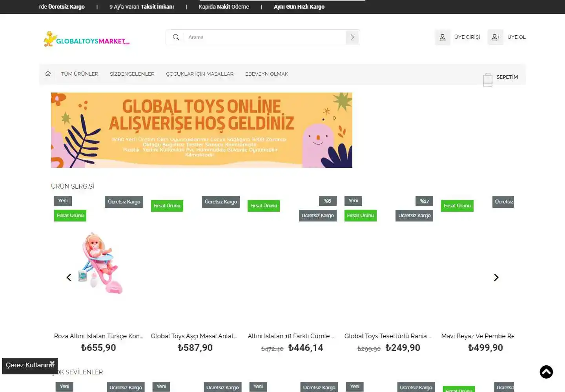Open SEPETİM cart link
This screenshot has height=392, width=565.
tap(507, 77)
